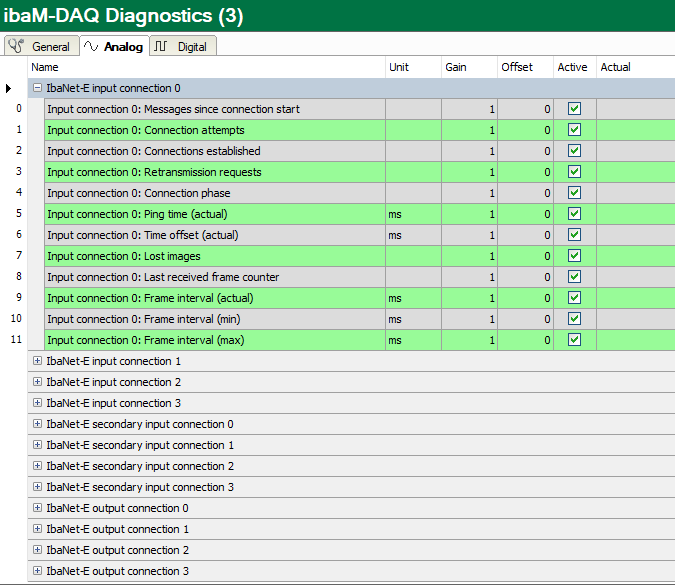Expand IbaNet-E output connection 2
The width and height of the screenshot is (675, 585).
[x=37, y=550]
